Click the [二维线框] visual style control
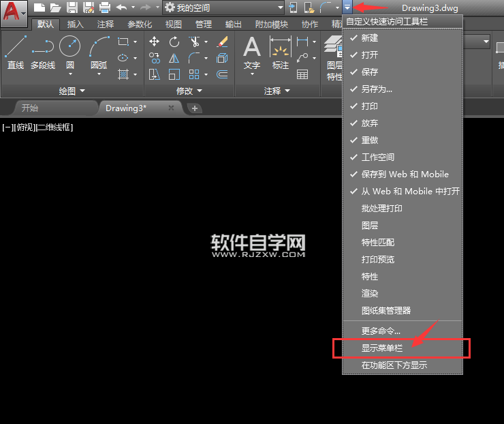 coord(54,127)
